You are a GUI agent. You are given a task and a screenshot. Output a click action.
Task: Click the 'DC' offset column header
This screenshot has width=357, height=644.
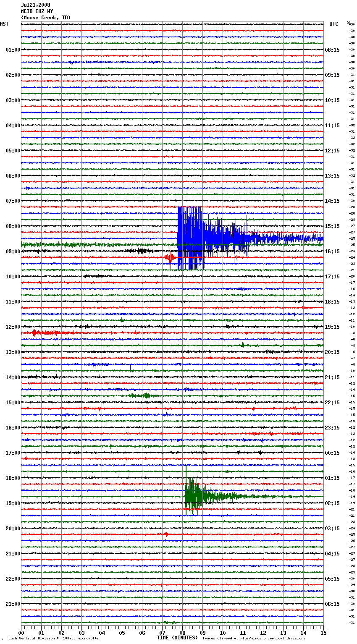coord(349,23)
